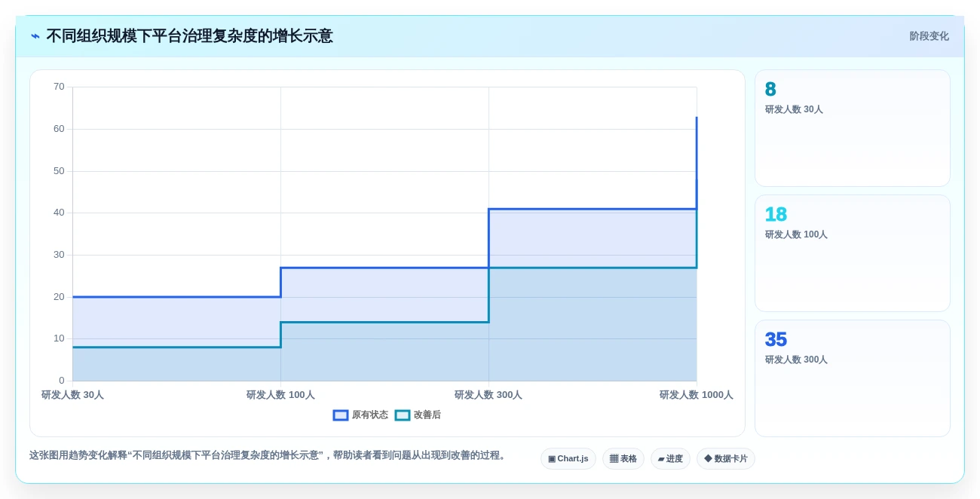980x499 pixels.
Task: Click the y-axis value 10
Action: [x=59, y=338]
